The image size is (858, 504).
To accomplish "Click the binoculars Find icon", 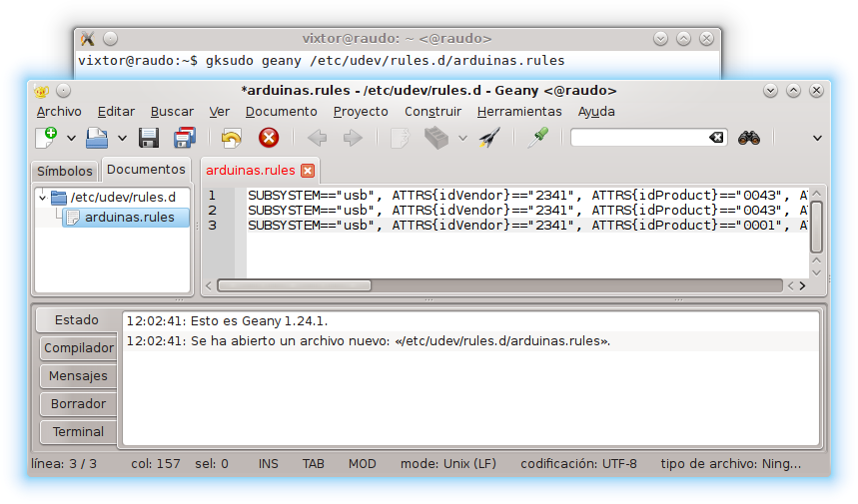I will point(749,138).
